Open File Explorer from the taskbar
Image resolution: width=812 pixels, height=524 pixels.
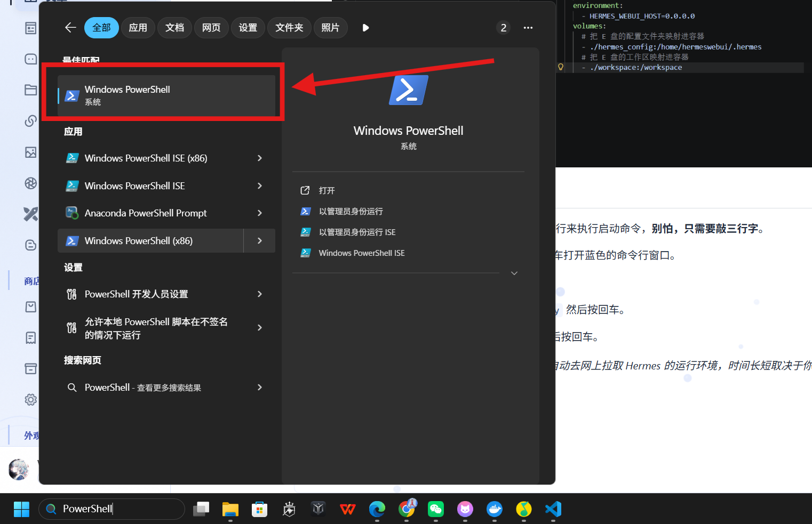click(230, 509)
